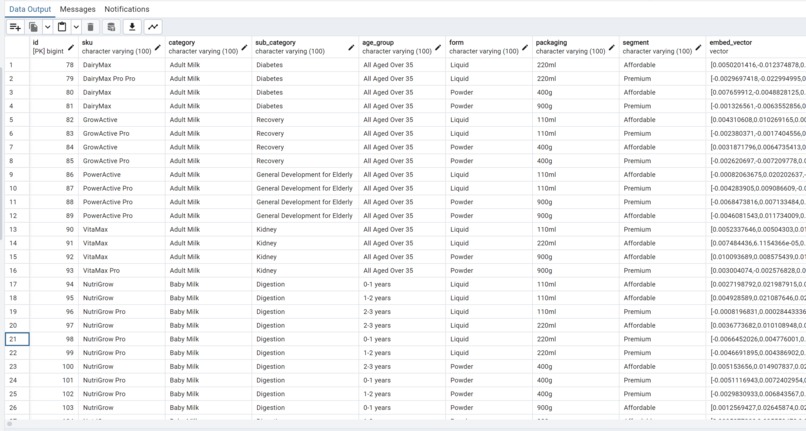Open the paste options dropdown arrow
The image size is (806, 431).
point(76,27)
